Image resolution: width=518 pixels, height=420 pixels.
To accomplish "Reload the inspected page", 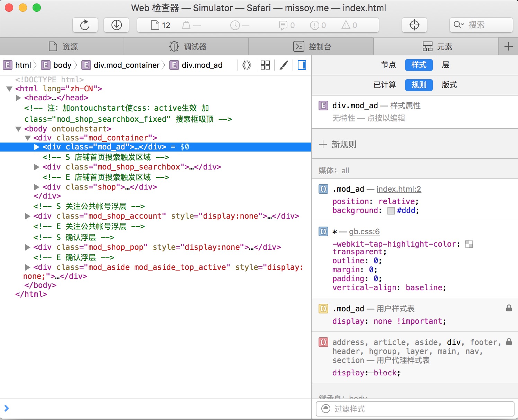I will pos(85,25).
